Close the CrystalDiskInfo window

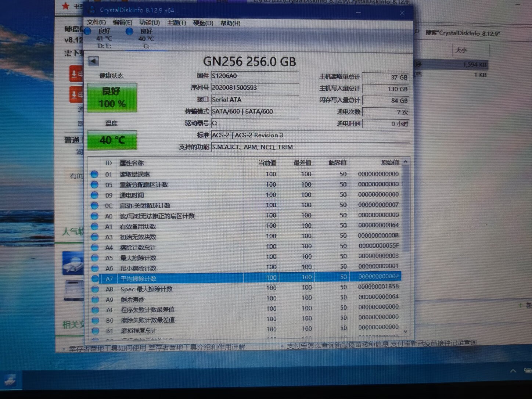pyautogui.click(x=402, y=13)
